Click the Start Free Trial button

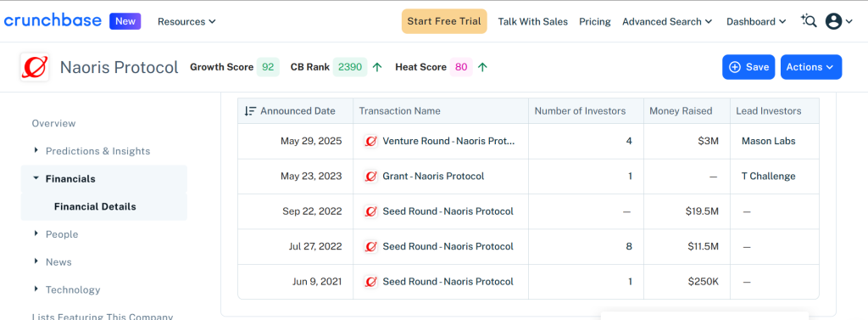tap(444, 21)
